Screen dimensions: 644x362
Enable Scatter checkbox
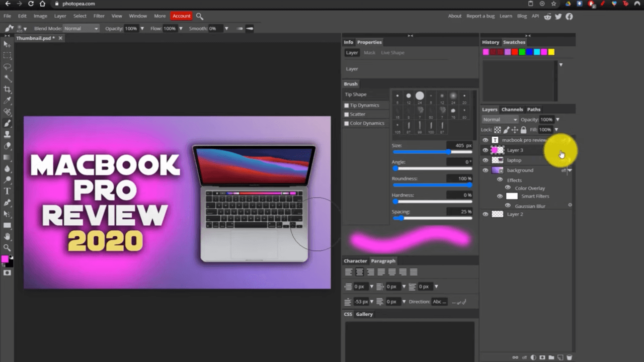coord(346,114)
